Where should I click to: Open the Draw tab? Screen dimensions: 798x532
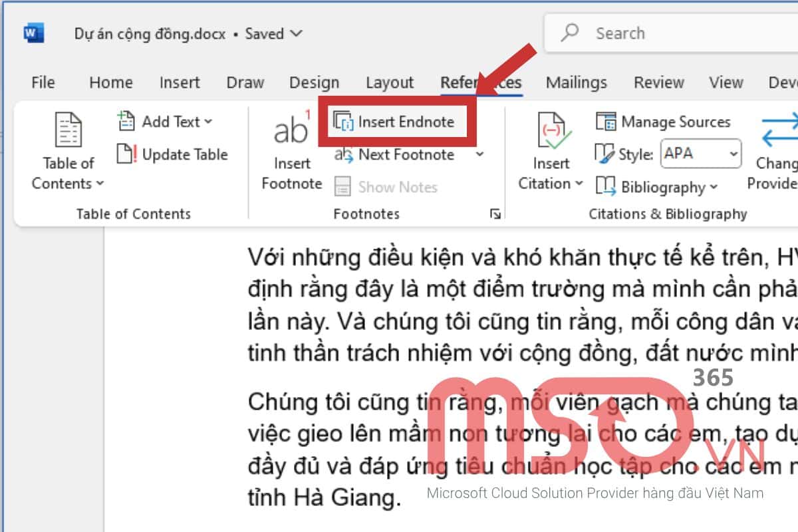pyautogui.click(x=245, y=82)
